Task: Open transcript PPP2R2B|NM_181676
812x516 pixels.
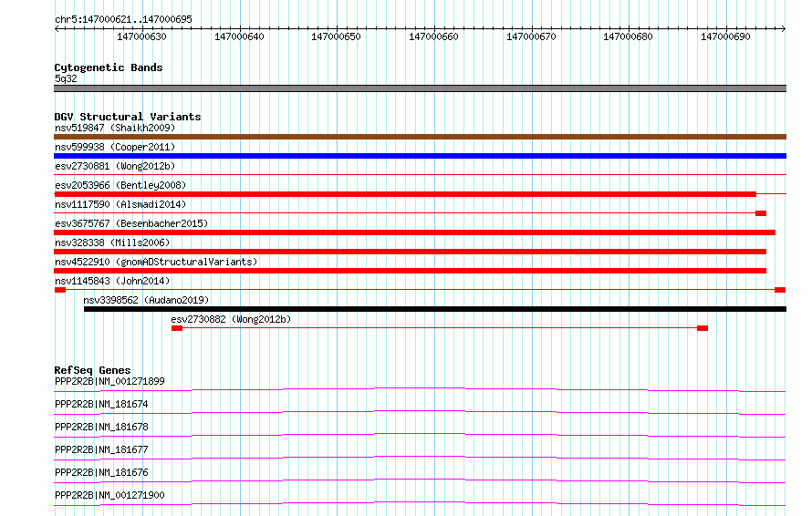Action: pos(101,472)
